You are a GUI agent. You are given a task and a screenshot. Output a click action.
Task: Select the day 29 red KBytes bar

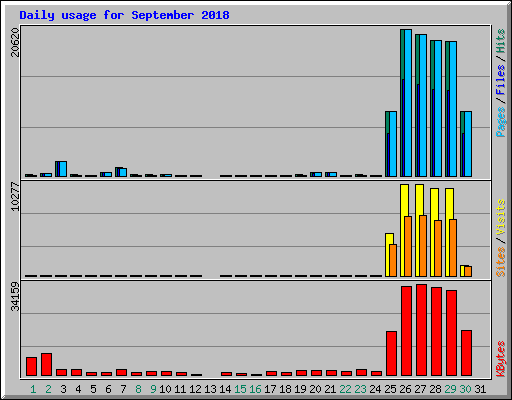[451, 333]
